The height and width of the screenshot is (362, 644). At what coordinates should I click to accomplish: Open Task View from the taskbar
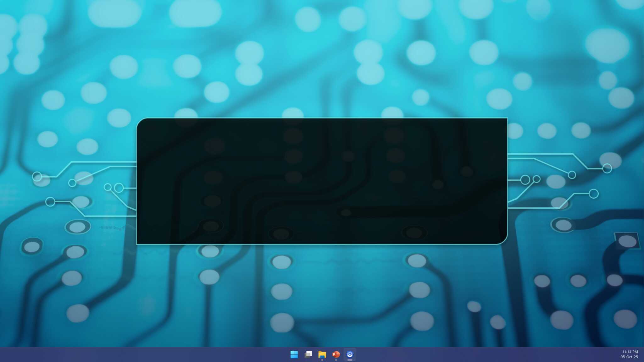coord(308,354)
